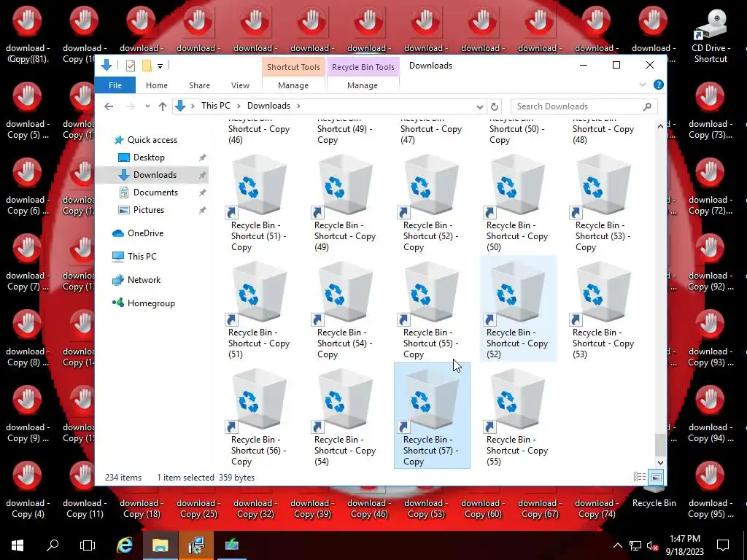Open taskbar search
This screenshot has width=747, height=560.
pyautogui.click(x=53, y=545)
